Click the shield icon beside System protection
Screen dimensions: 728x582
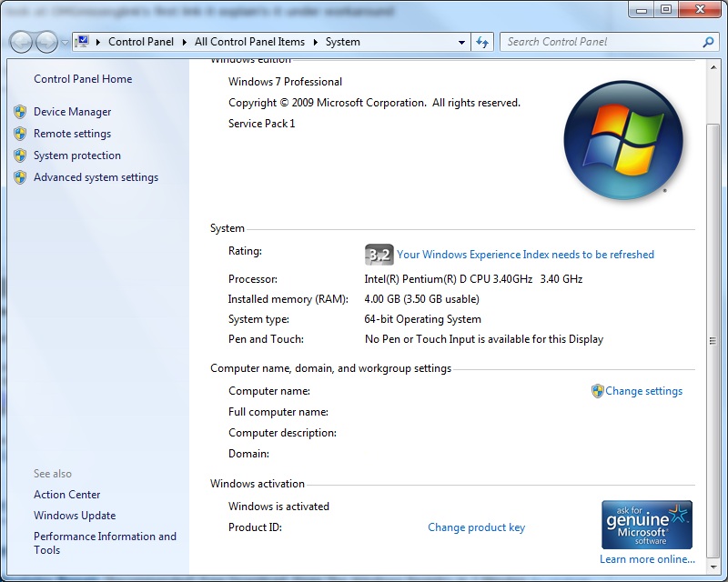[x=20, y=156]
